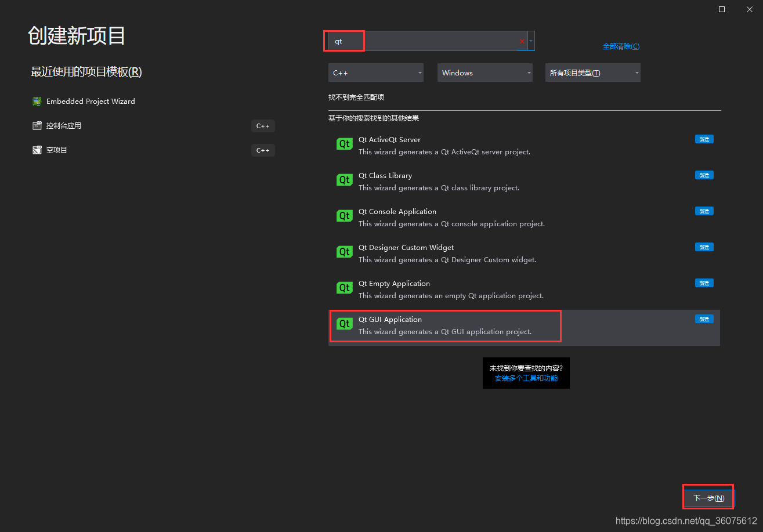The image size is (763, 532).
Task: Close the 创建新项目 dialog
Action: tap(750, 9)
